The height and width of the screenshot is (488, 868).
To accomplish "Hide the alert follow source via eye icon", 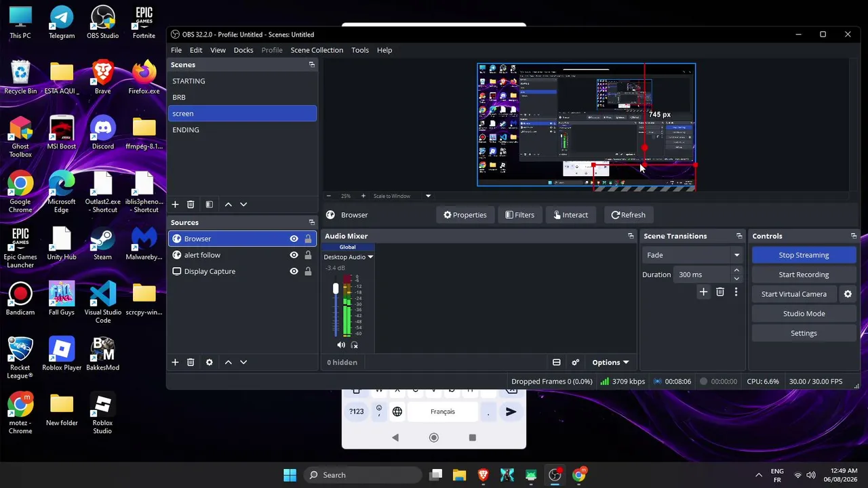I will click(294, 255).
